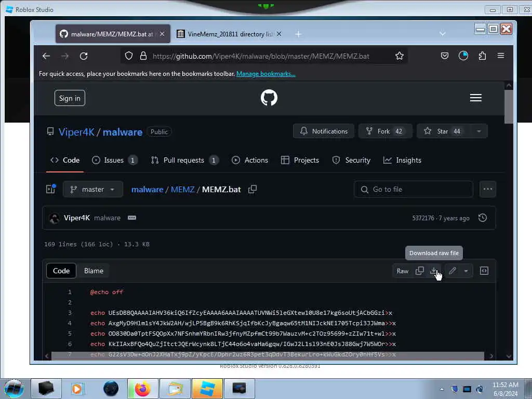Switch to Roblox Studio taskbar icon
Screen dimensions: 532x399
(x=207, y=389)
